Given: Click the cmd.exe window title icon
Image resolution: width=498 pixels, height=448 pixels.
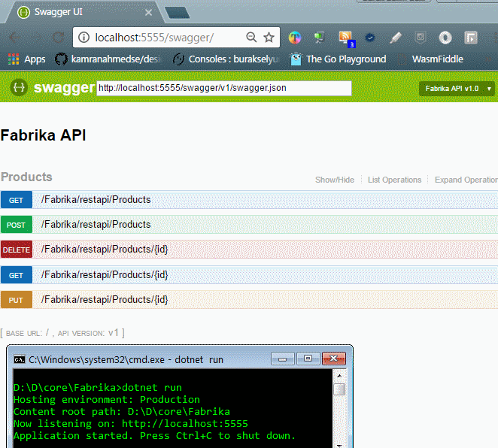Looking at the screenshot, I should [x=20, y=359].
